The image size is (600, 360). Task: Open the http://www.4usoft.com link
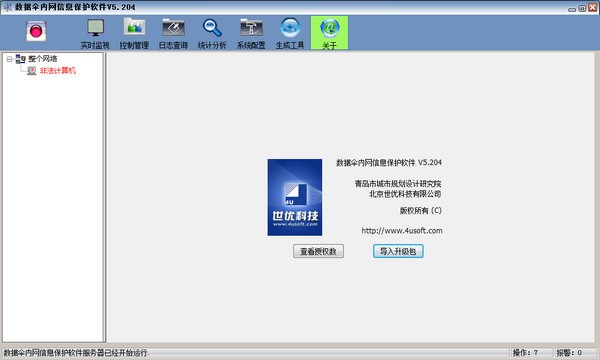402,231
